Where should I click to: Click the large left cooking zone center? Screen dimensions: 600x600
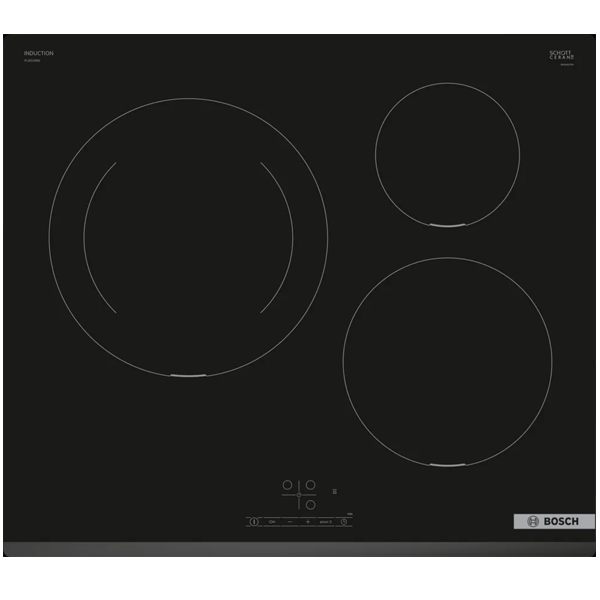[x=188, y=238]
